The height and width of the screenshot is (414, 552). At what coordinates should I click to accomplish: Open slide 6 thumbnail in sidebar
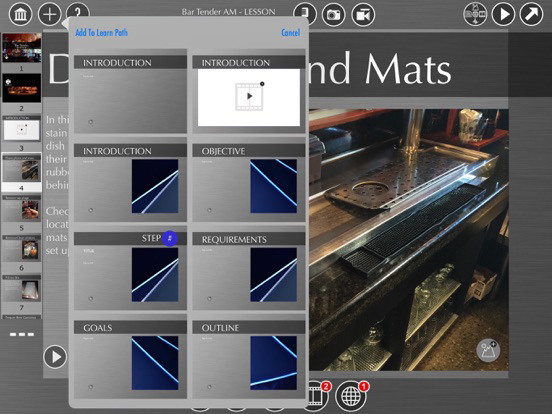21,248
